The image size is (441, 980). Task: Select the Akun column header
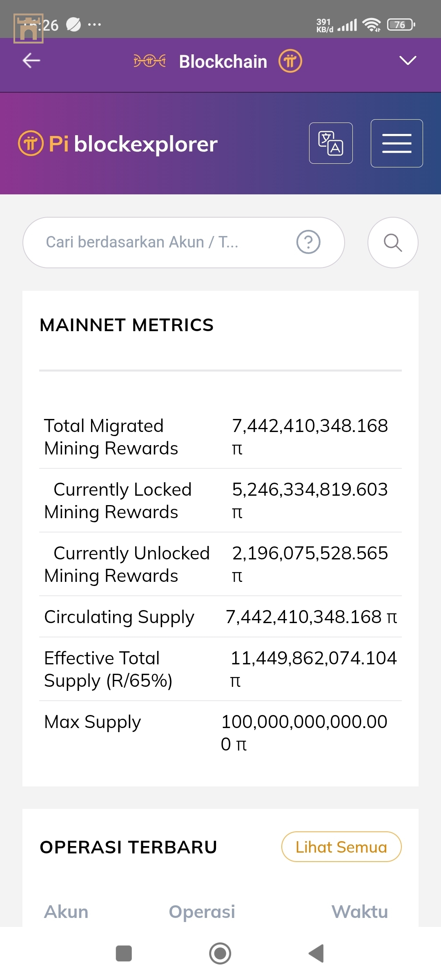point(66,912)
